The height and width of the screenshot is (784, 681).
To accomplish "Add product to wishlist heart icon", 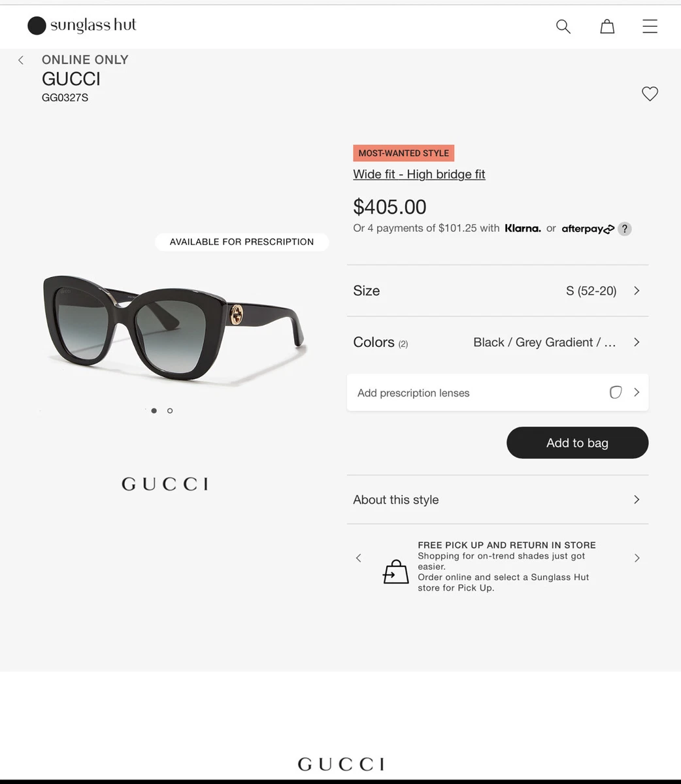I will 650,93.
